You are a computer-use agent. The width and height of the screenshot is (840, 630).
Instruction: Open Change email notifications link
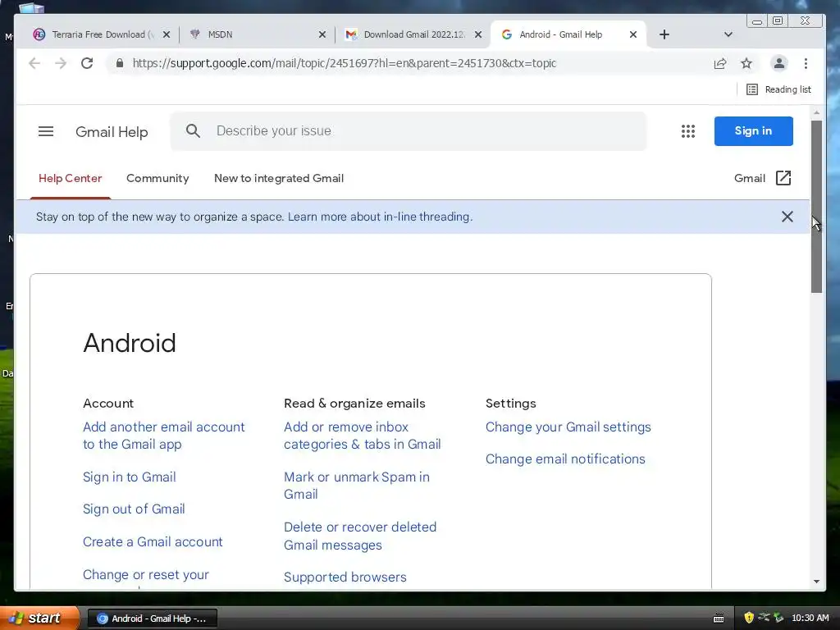(565, 459)
